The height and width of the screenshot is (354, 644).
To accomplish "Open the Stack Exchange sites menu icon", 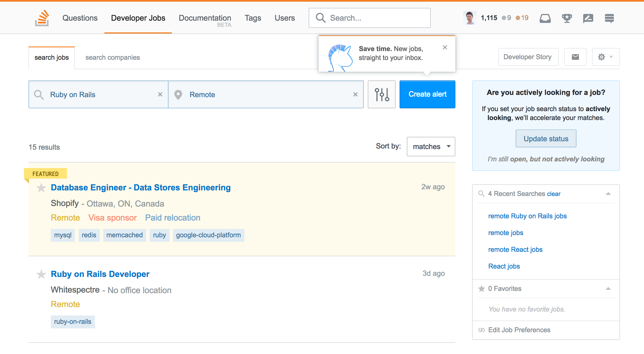I will click(609, 18).
